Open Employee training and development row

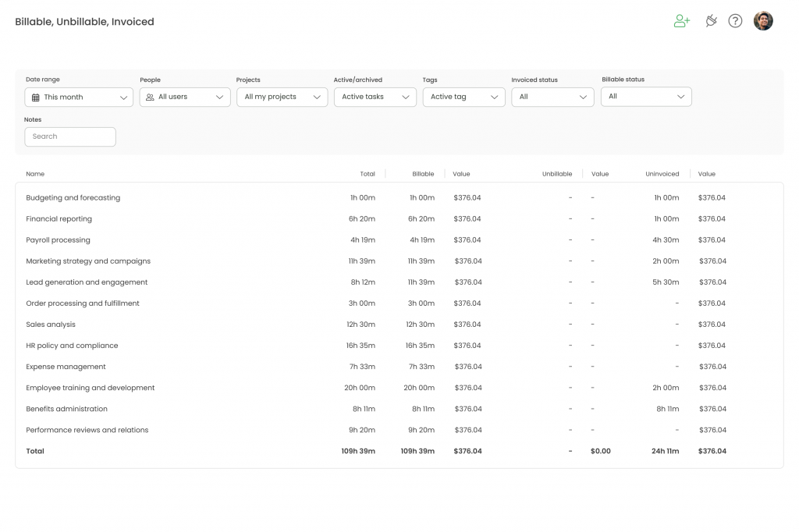pyautogui.click(x=91, y=388)
